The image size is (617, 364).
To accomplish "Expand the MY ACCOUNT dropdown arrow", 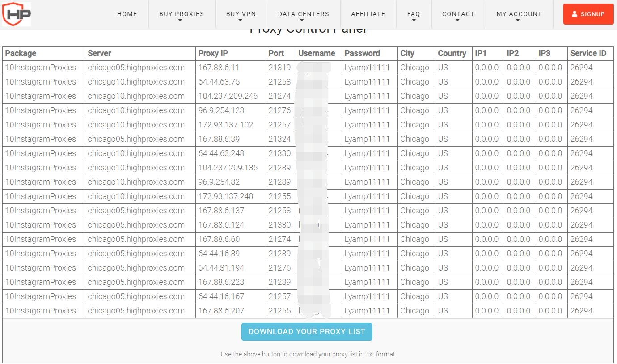I will [x=517, y=20].
